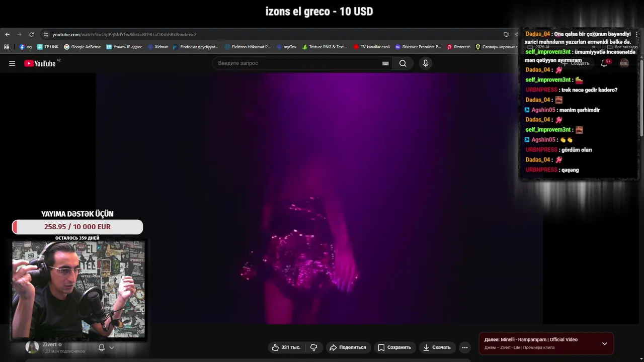
Task: Go back in the browser
Action: [x=7, y=35]
